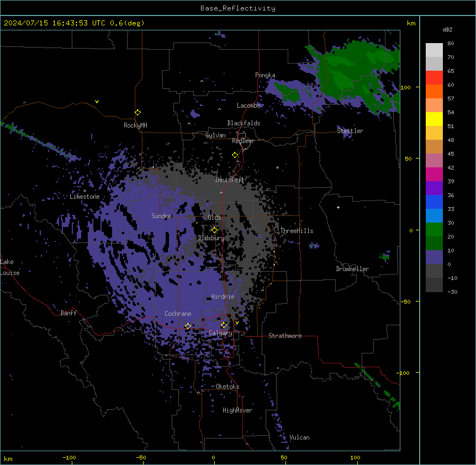Click the yellow station marker near Olds

[215, 230]
